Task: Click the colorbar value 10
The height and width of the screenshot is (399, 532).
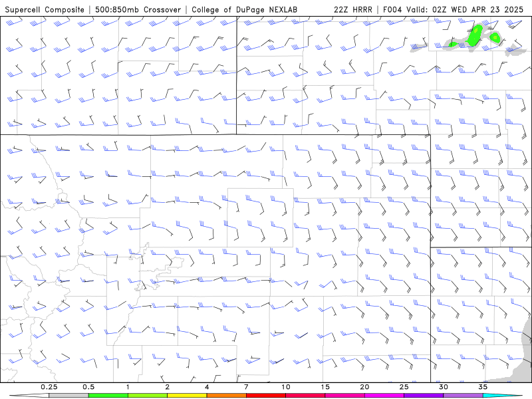Action: click(x=286, y=387)
